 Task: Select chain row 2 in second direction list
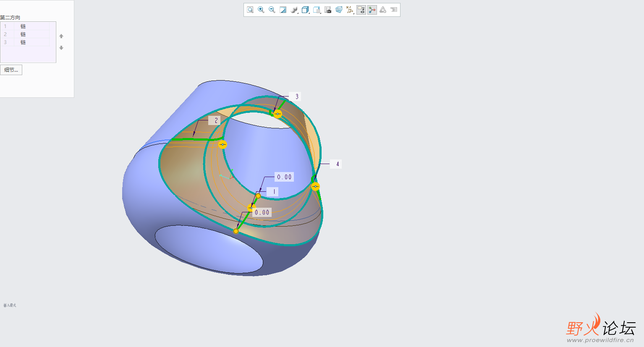pos(25,34)
